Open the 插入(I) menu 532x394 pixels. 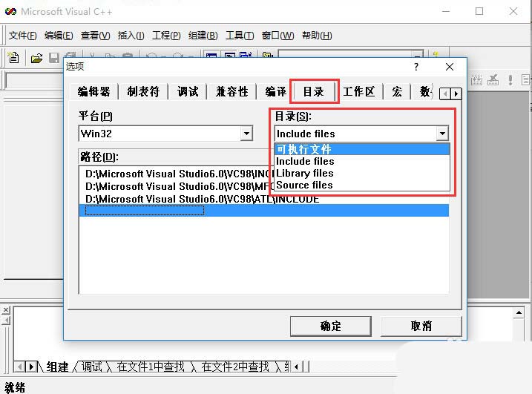click(131, 36)
